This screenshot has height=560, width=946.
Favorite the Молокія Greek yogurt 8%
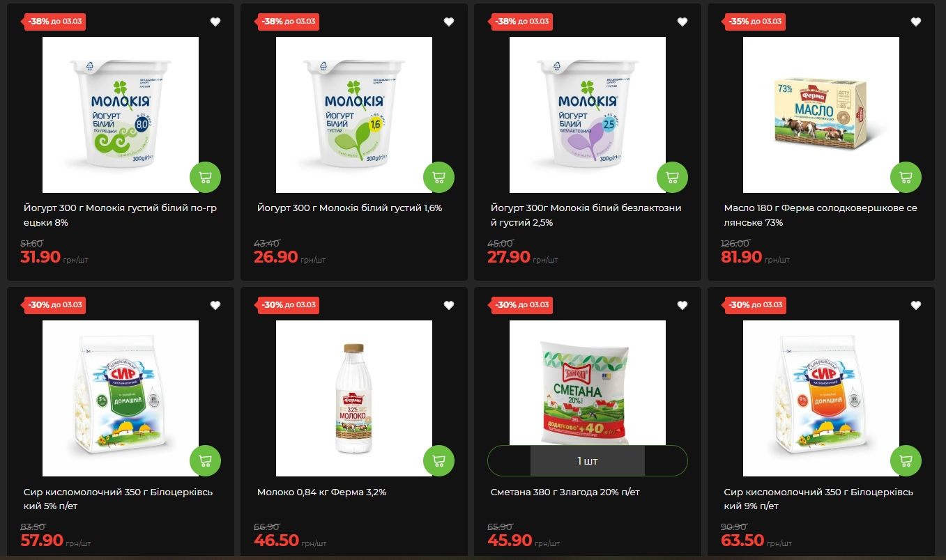[215, 22]
